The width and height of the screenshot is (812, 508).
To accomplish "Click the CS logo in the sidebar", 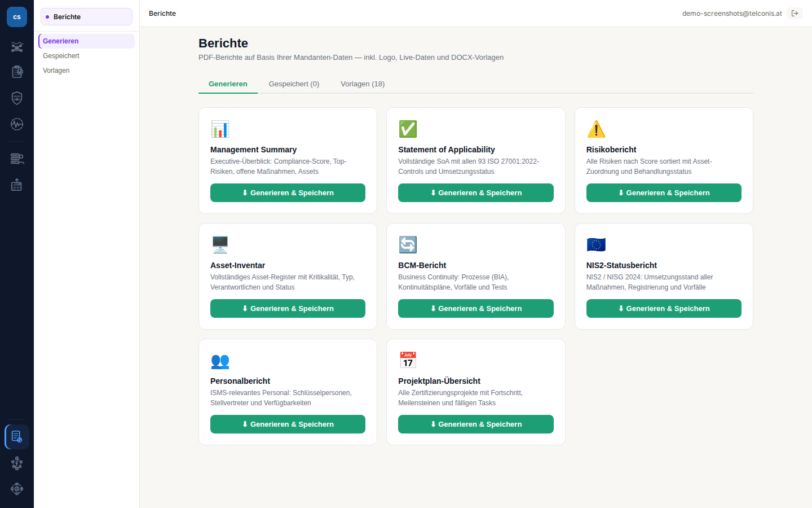I will [17, 17].
